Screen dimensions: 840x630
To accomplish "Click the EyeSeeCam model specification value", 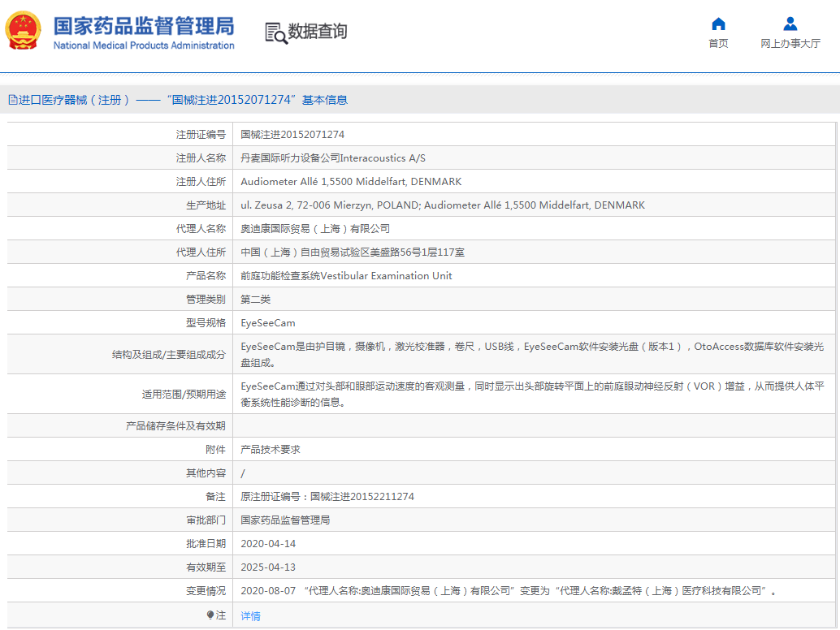I will 268,323.
